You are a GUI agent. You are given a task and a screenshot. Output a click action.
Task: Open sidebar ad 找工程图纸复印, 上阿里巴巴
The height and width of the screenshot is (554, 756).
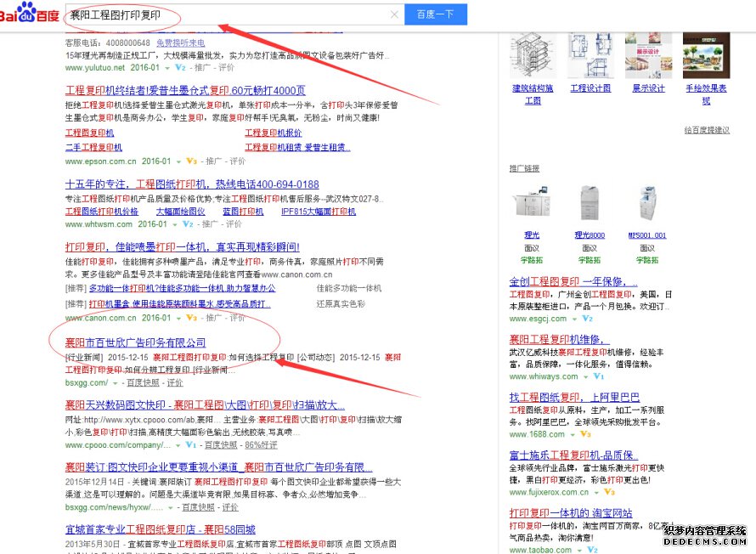[574, 398]
